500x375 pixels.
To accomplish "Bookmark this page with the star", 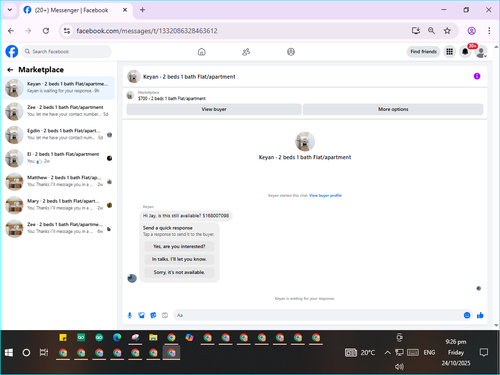I will coord(447,31).
